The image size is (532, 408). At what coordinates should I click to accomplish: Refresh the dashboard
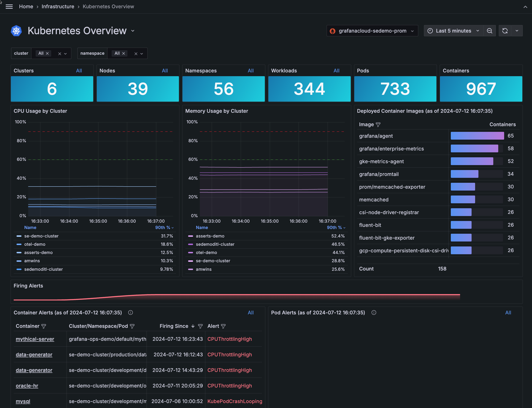(505, 31)
